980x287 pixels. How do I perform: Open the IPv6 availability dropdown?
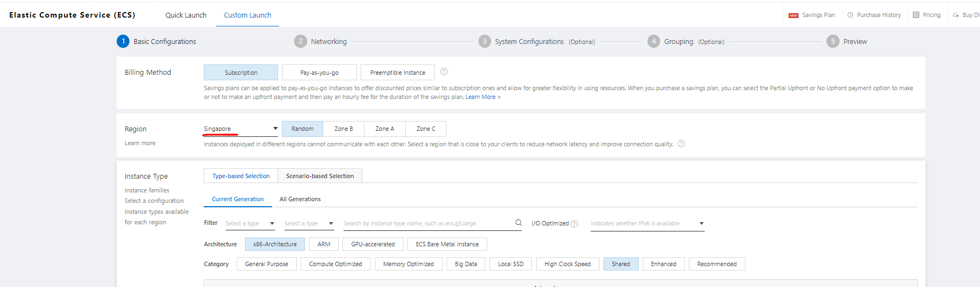coord(647,223)
